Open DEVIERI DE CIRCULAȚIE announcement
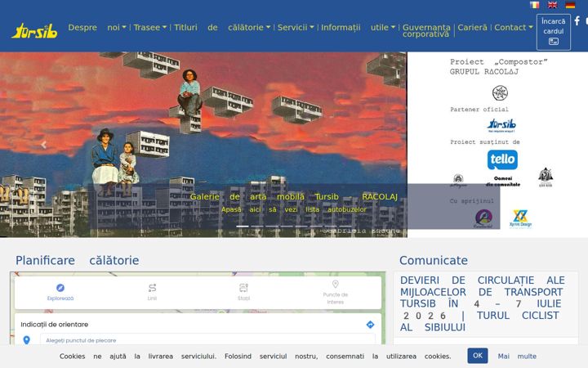This screenshot has width=588, height=368. point(483,303)
